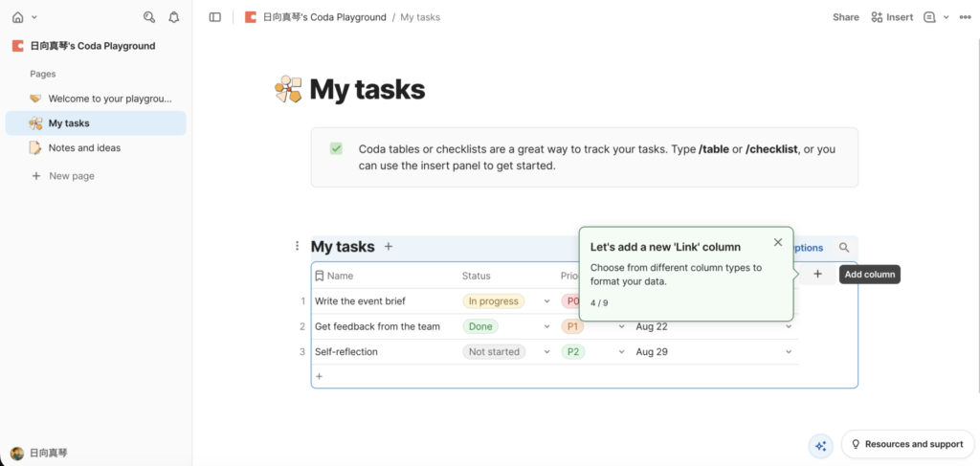
Task: Close the 'Link' column tutorial tooltip
Action: tap(778, 242)
